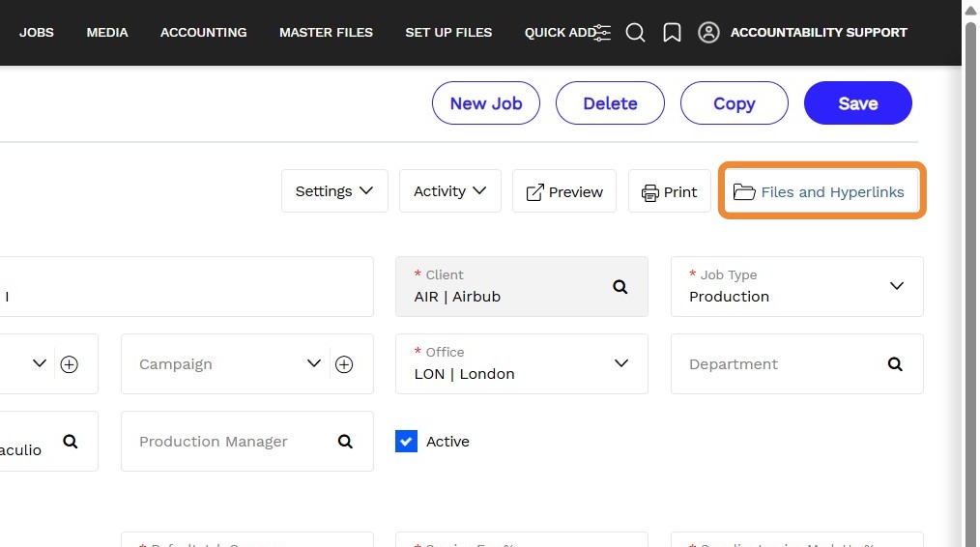Viewport: 980px width, 547px height.
Task: Click the Delete button
Action: point(610,103)
